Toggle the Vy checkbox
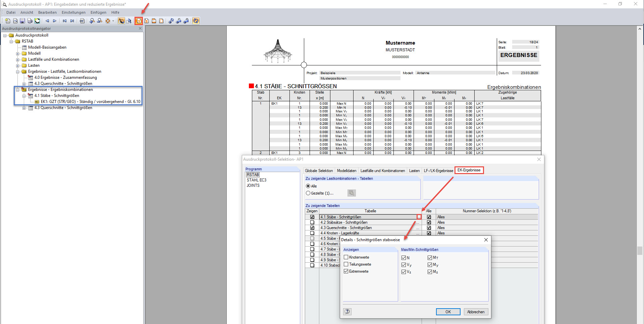Viewport: 644px width, 324px height. tap(404, 265)
